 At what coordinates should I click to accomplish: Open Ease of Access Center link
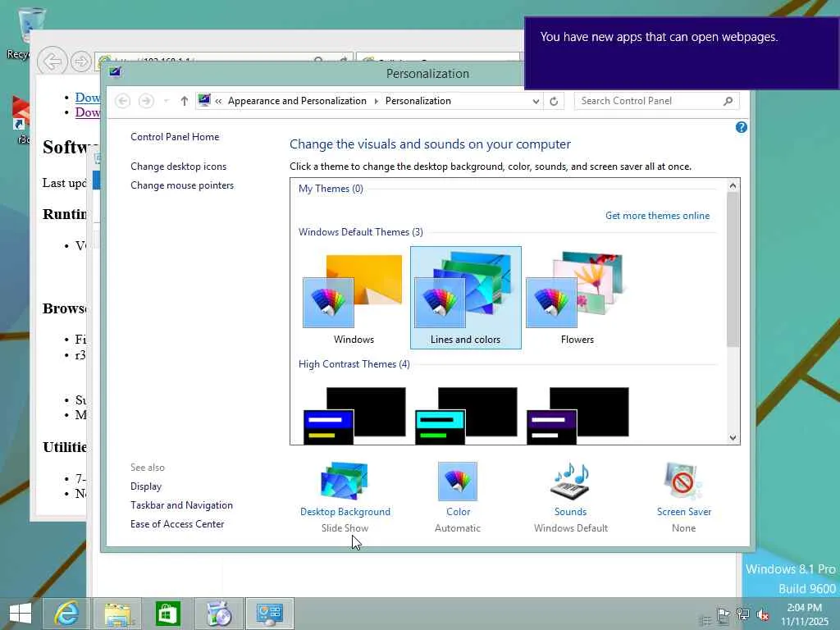tap(177, 524)
